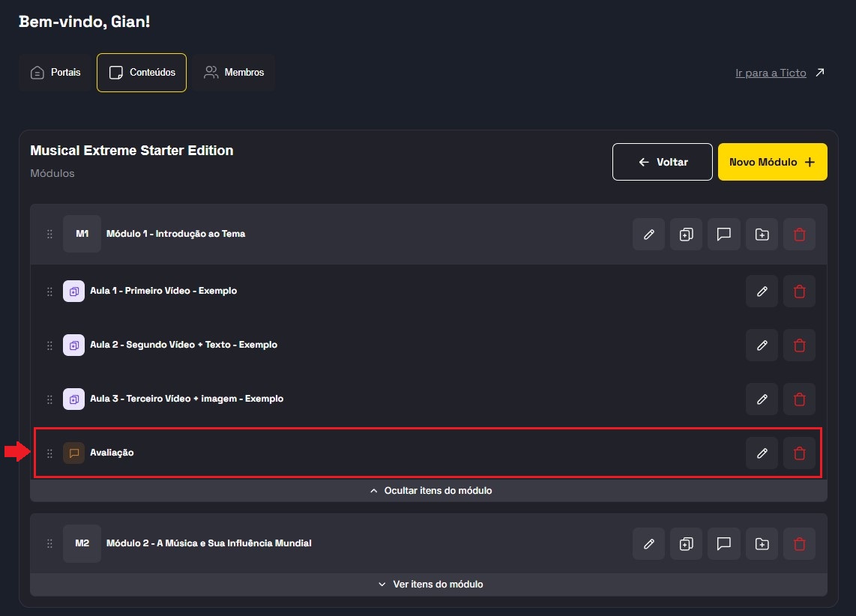Screen dimensions: 856x616
Task: Edit the Avaliação item
Action: 762,453
